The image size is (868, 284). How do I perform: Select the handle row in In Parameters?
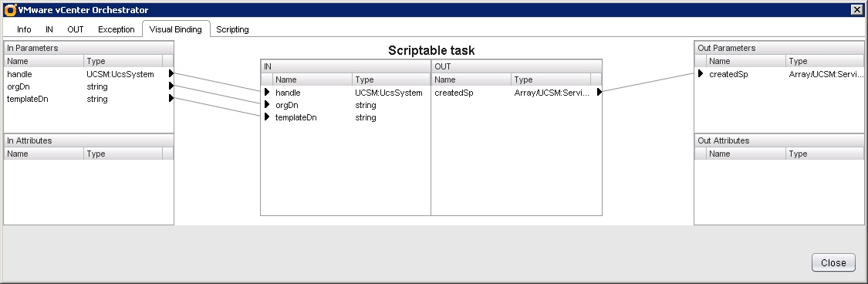click(x=89, y=73)
